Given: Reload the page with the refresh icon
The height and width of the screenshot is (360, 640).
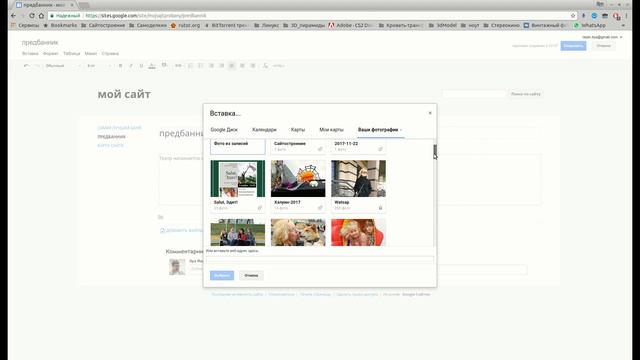Looking at the screenshot, I should click(31, 16).
